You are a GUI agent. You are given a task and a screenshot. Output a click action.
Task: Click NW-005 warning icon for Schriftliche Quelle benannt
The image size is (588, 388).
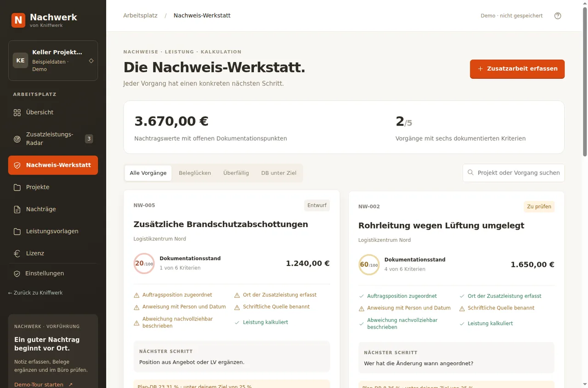(237, 307)
